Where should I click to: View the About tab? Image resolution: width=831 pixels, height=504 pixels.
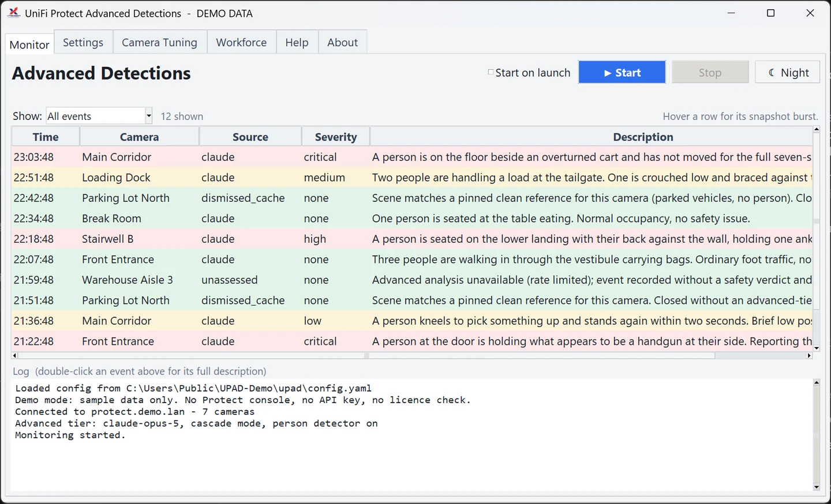tap(342, 42)
